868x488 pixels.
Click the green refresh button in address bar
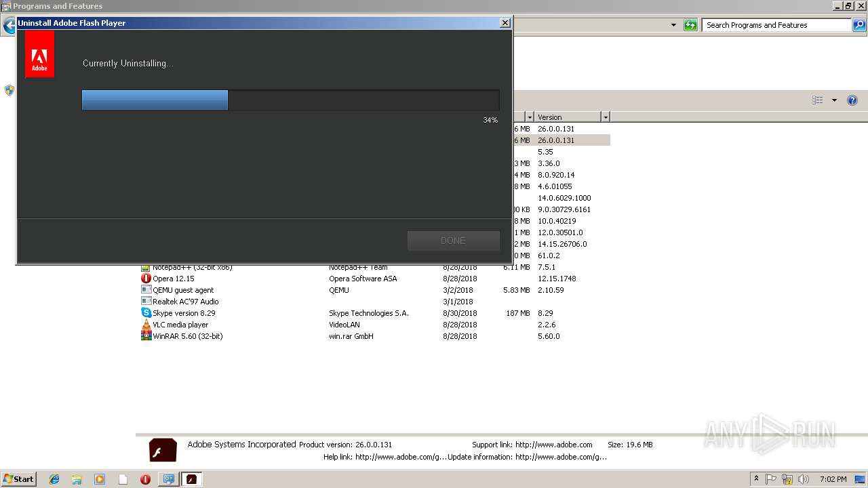[x=690, y=25]
